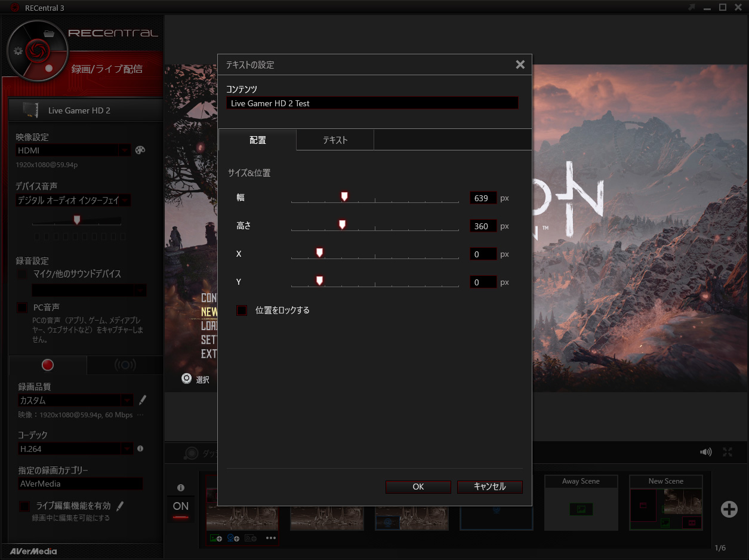Click the 幅 width slider handle
This screenshot has height=560, width=749.
point(344,196)
